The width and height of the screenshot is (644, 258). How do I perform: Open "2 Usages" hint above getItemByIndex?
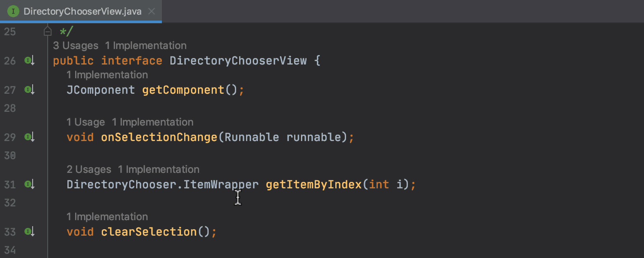coord(89,169)
